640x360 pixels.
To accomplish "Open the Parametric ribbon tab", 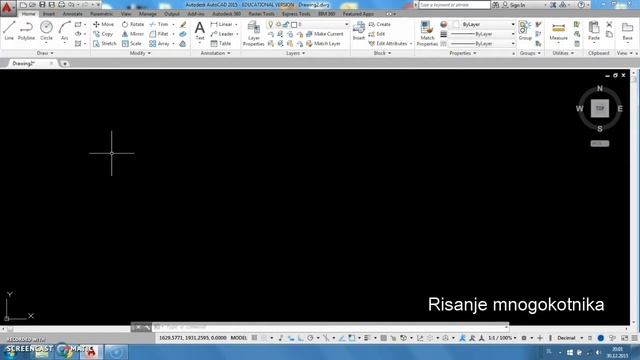I will (x=102, y=14).
